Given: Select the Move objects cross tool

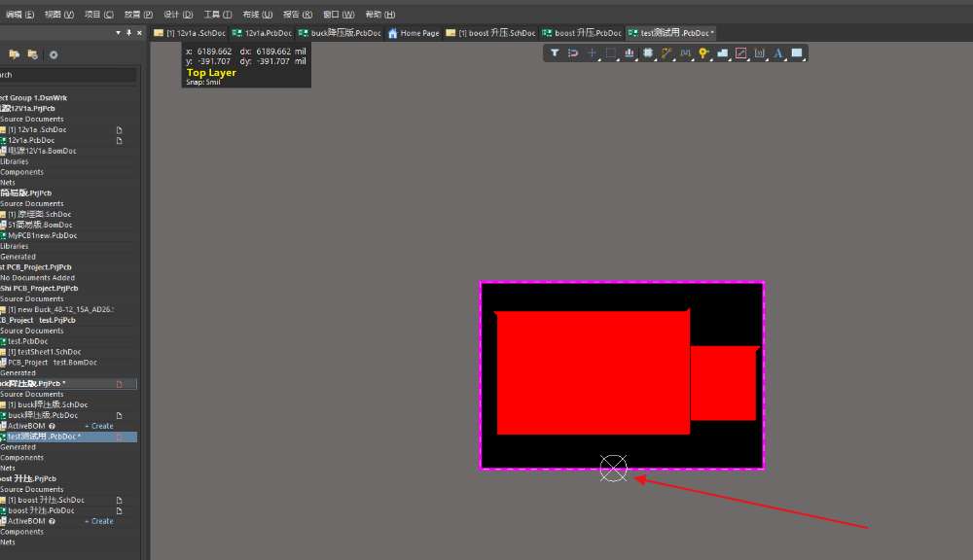Looking at the screenshot, I should click(592, 53).
